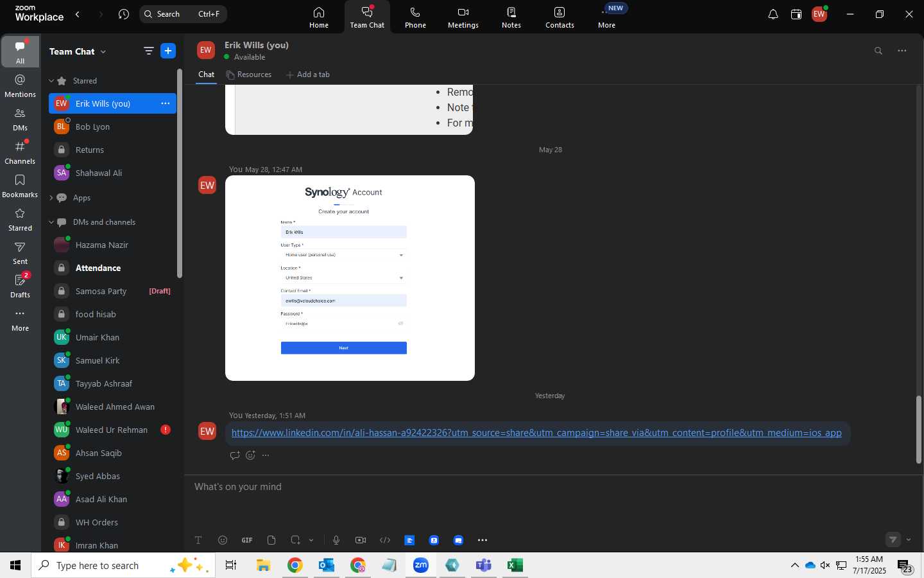Open the Samosa Party draft channel
Viewport: 924px width, 578px height.
pyautogui.click(x=112, y=291)
